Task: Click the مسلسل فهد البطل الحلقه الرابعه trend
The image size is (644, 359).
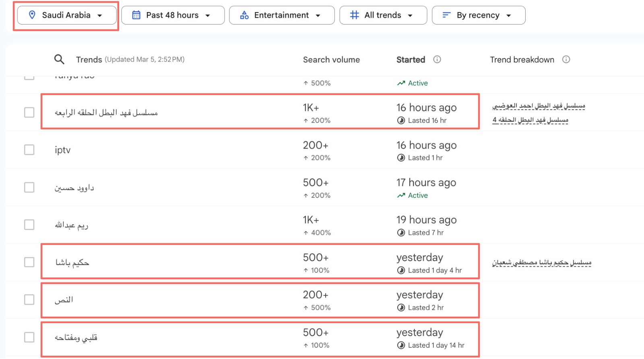Action: 106,113
